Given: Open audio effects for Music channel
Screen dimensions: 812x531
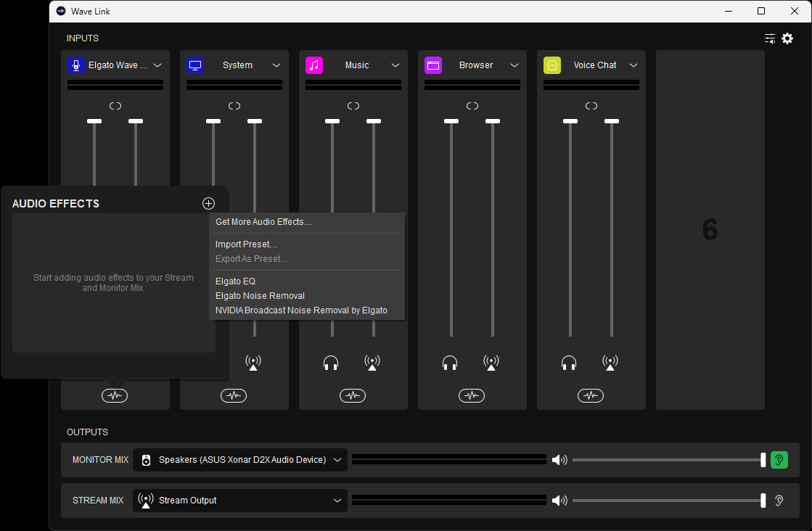Looking at the screenshot, I should tap(353, 395).
